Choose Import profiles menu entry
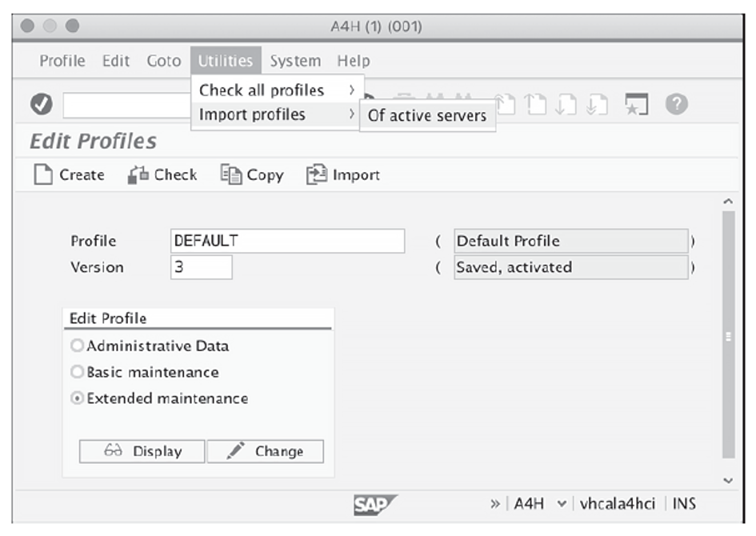This screenshot has height=536, width=756. click(275, 114)
